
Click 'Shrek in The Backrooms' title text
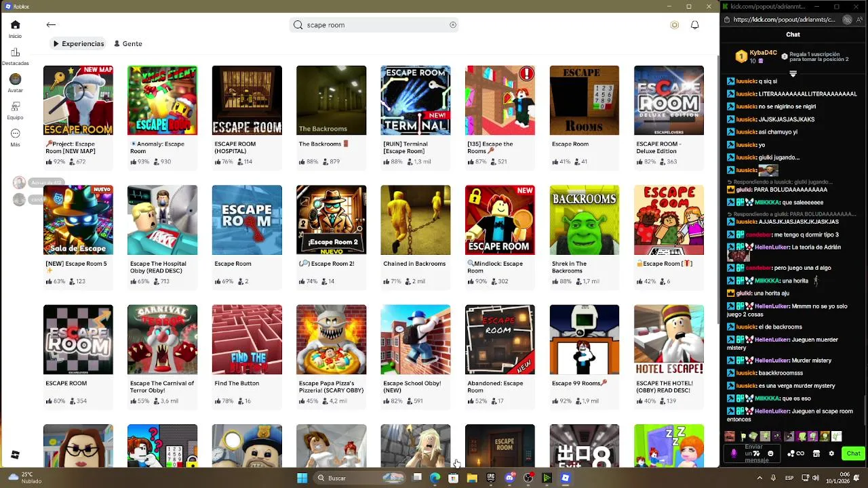pyautogui.click(x=570, y=267)
